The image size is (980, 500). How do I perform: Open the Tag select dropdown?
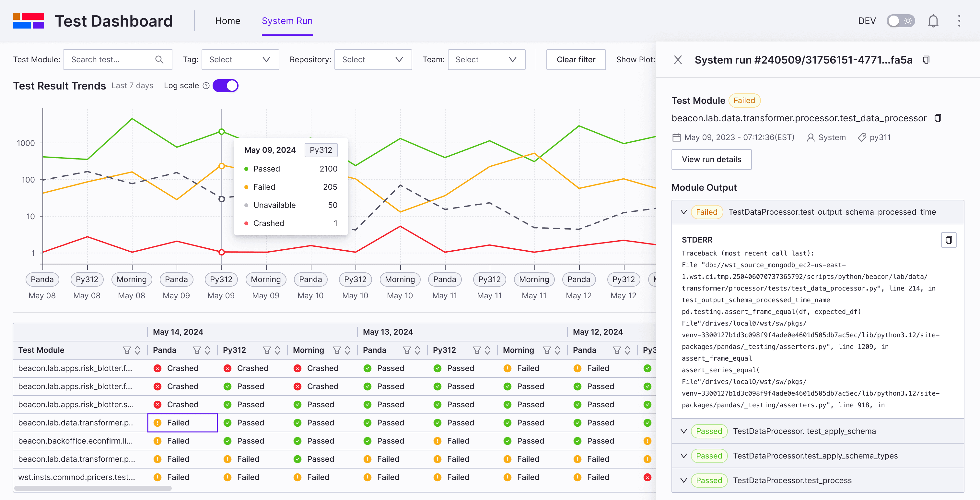240,60
